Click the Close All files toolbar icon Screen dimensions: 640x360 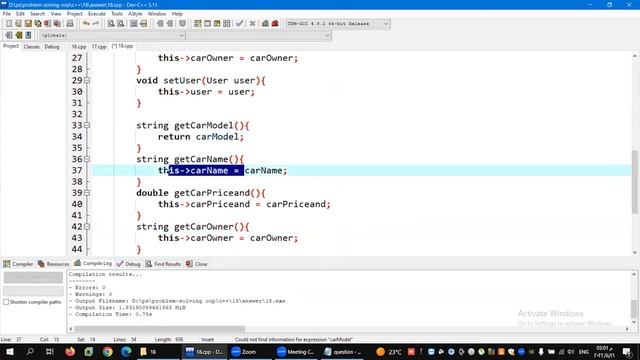pyautogui.click(x=58, y=24)
